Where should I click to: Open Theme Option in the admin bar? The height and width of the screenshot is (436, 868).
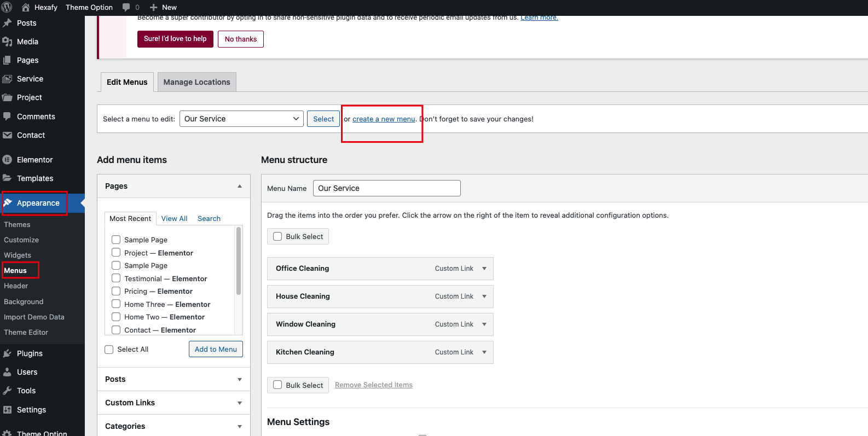[89, 7]
